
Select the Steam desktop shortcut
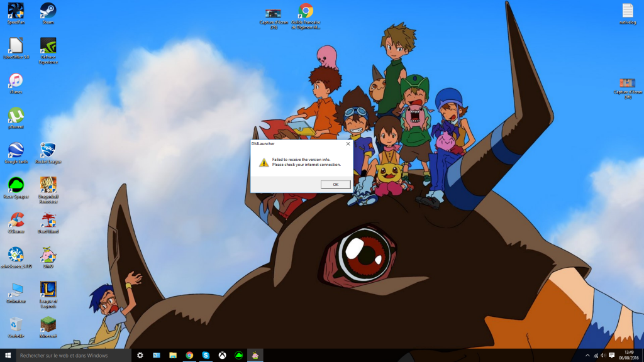point(48,13)
